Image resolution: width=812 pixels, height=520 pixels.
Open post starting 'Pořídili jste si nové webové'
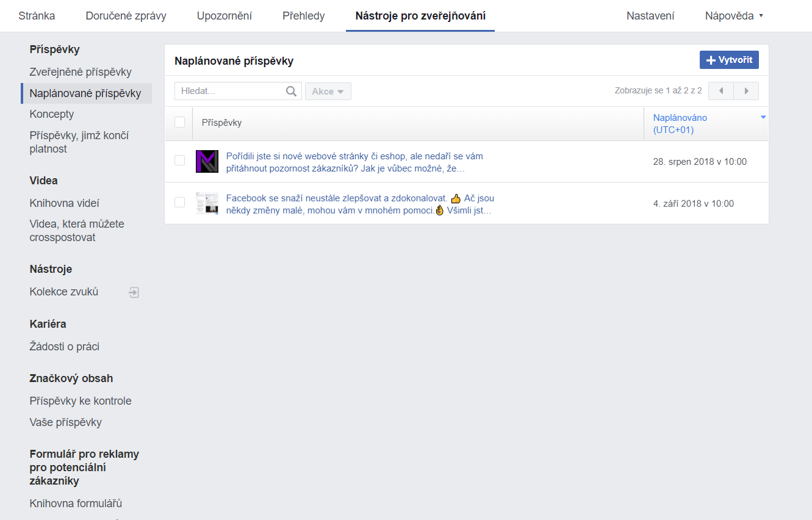(x=354, y=162)
